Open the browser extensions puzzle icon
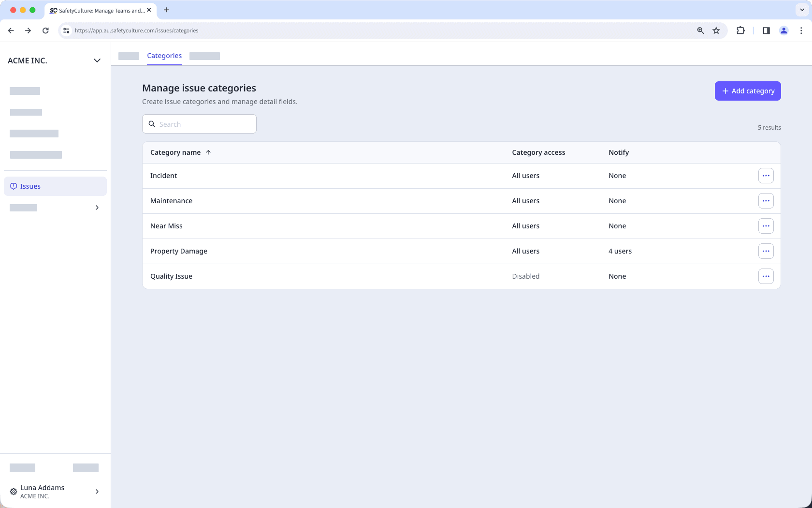This screenshot has height=508, width=812. [x=740, y=30]
